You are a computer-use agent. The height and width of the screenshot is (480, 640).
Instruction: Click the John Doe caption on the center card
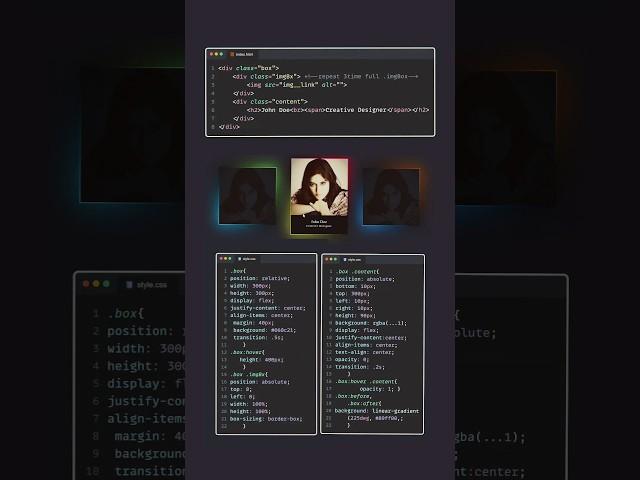pyautogui.click(x=319, y=222)
